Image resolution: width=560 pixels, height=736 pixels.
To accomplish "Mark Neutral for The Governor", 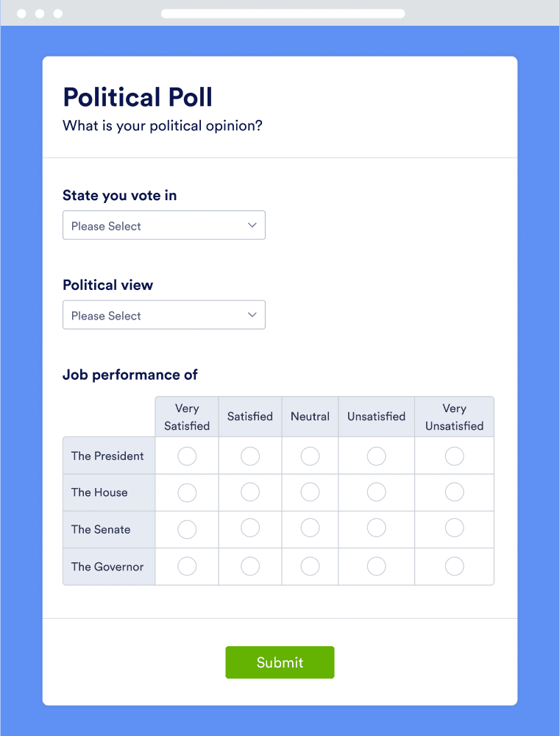I will click(310, 565).
